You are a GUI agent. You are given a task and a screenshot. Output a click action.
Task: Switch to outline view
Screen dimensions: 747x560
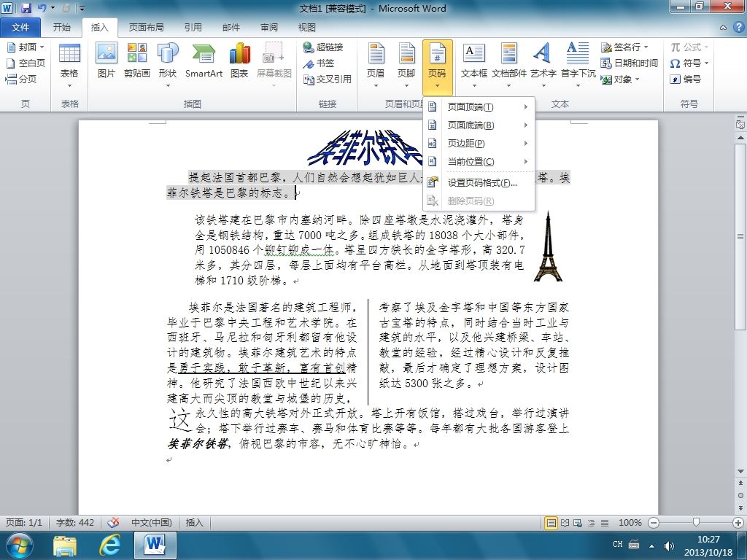591,523
